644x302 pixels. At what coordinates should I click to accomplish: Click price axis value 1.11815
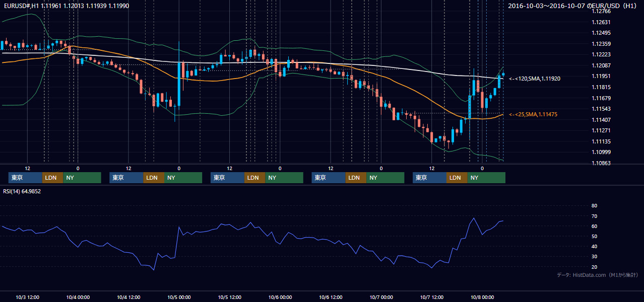tap(601, 87)
